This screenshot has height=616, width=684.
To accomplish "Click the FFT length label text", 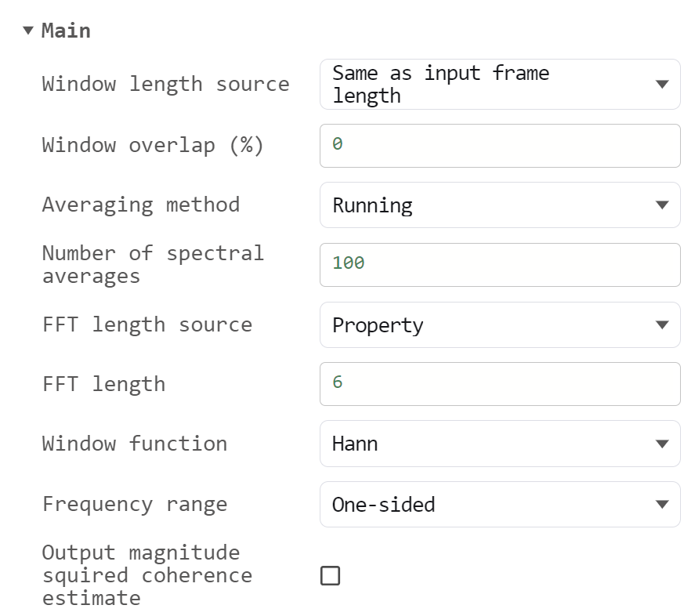I will pos(104,384).
